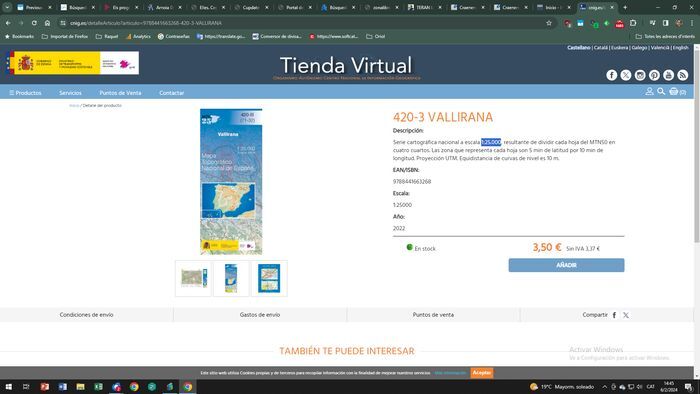Image resolution: width=700 pixels, height=394 pixels.
Task: Open Excel from the taskbar
Action: [98, 387]
